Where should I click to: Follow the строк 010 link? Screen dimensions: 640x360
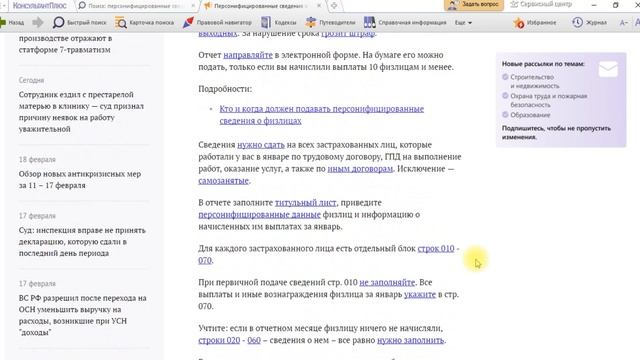click(x=436, y=248)
